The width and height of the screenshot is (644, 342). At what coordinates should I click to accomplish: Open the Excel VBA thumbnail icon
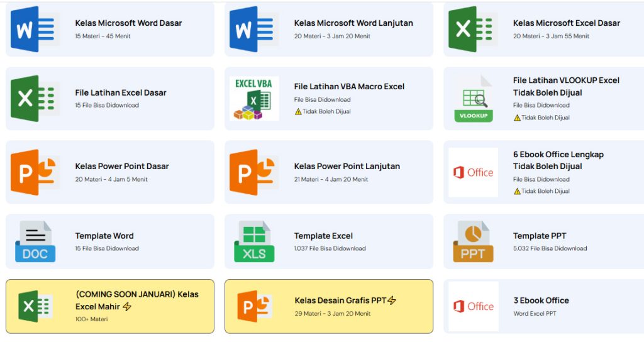[x=254, y=99]
